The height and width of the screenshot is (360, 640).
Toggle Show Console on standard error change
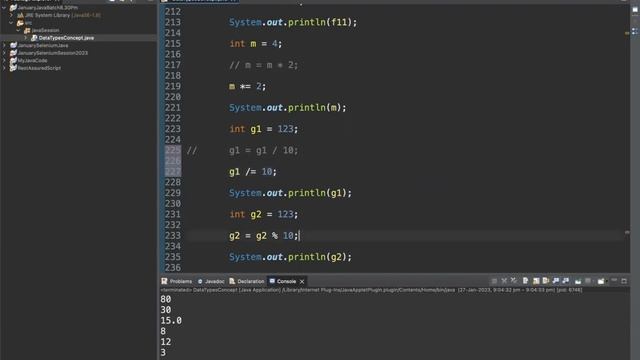(565, 281)
